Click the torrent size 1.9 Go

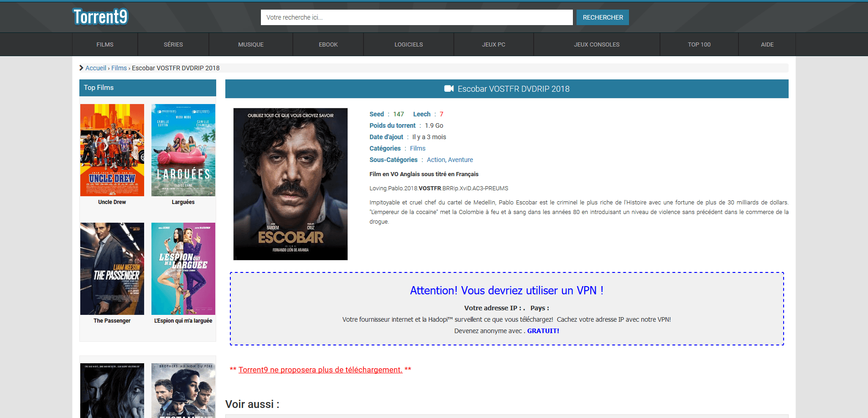[x=434, y=125]
